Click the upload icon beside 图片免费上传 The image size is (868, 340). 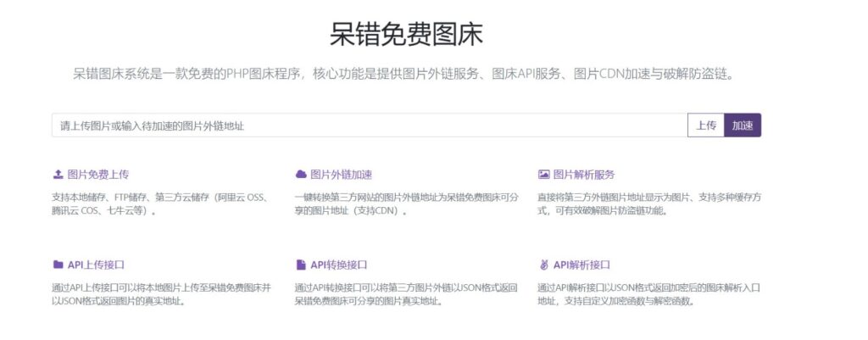pos(58,175)
